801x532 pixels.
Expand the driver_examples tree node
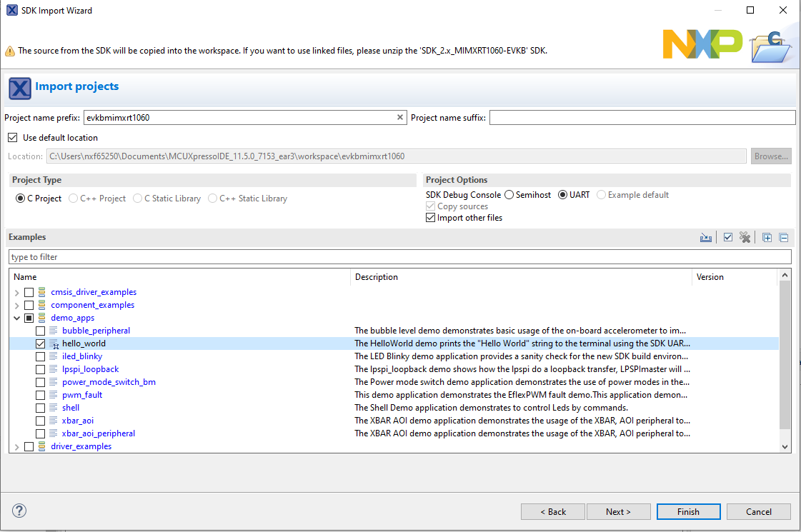point(17,446)
